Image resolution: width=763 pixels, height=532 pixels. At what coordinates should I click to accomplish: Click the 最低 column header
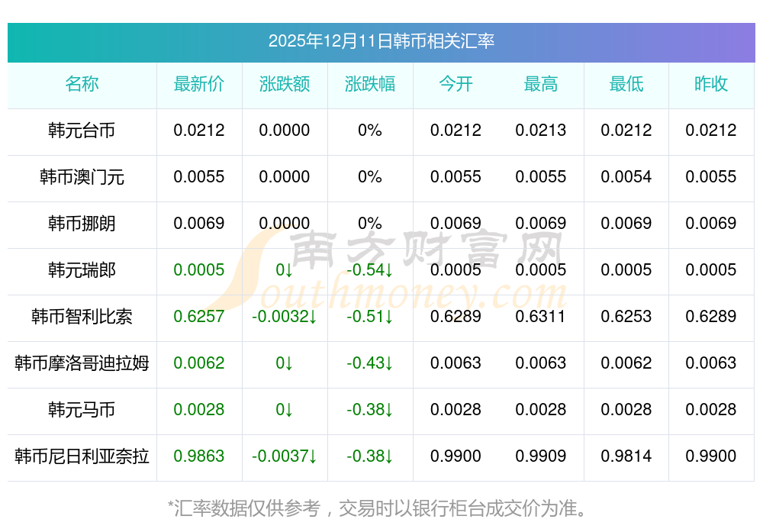tap(626, 84)
